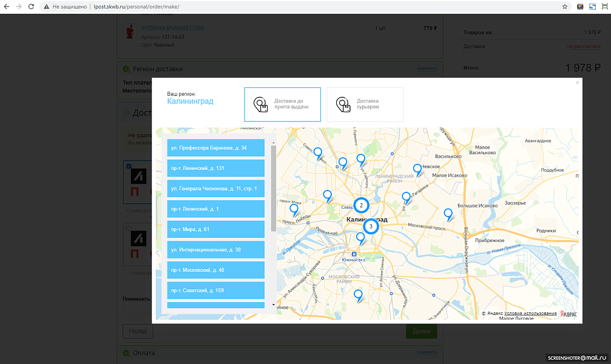Click the map cluster marker numbered 2
This screenshot has width=611, height=364.
361,205
